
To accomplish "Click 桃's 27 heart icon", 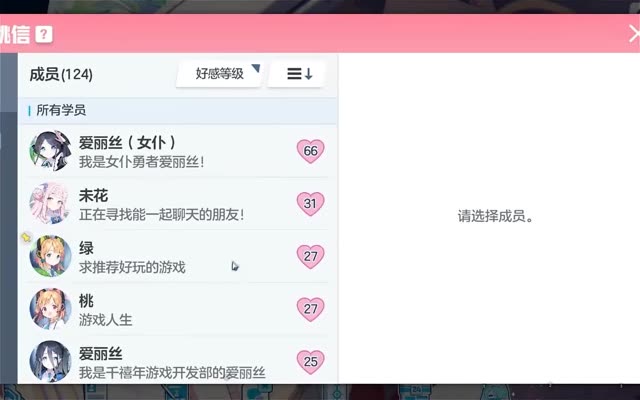I will (x=310, y=309).
